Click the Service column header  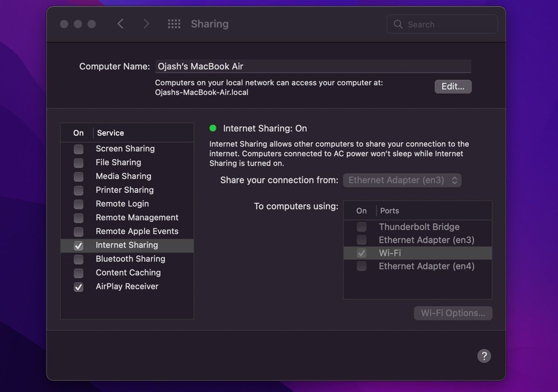tap(110, 133)
